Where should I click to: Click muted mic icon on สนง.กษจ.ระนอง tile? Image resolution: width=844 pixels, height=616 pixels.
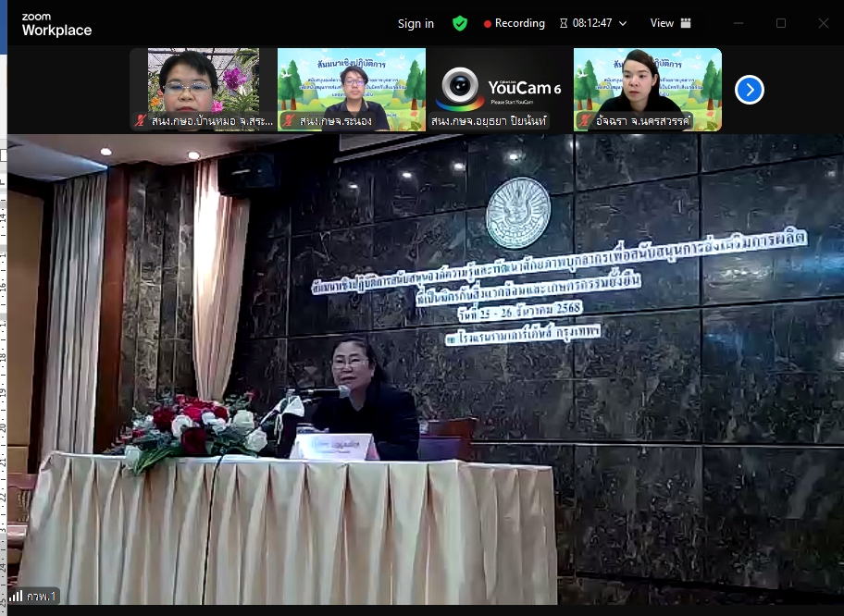click(289, 121)
